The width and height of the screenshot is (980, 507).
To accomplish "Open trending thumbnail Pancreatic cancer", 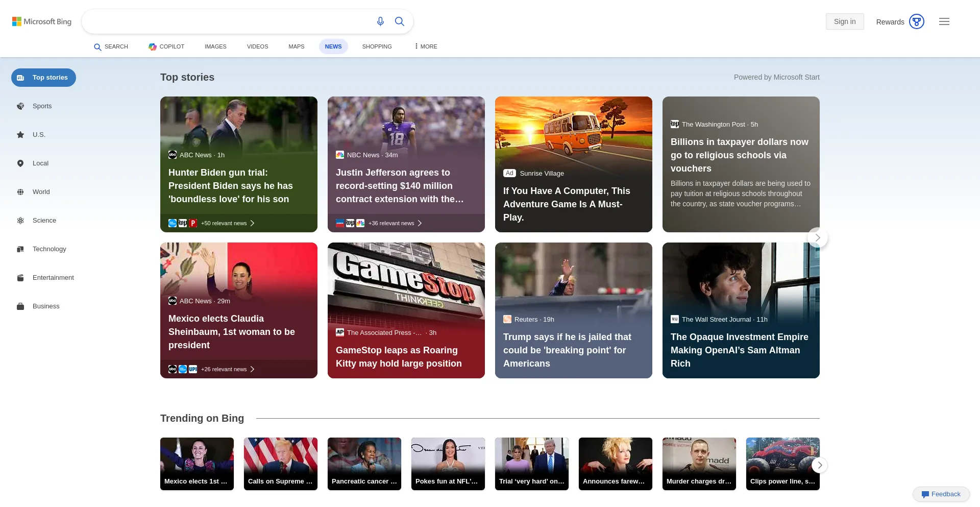I will point(364,464).
